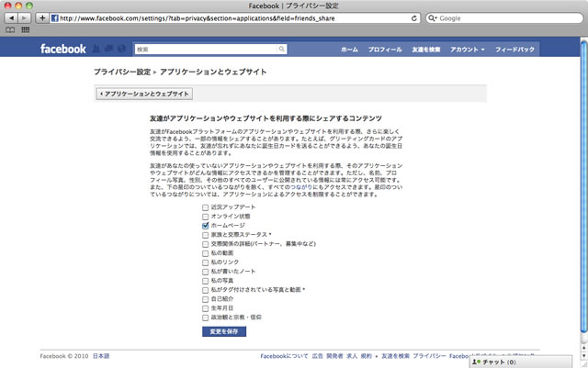Click the Safari URL address field
This screenshot has height=368, width=588.
tap(234, 18)
